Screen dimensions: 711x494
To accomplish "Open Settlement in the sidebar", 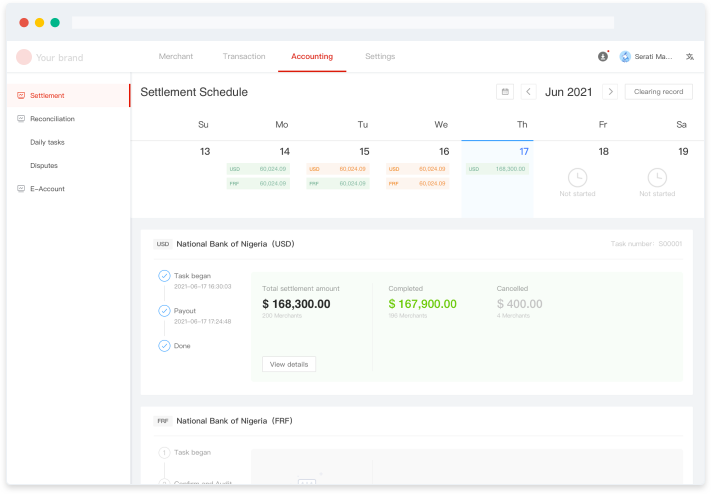I will 68,95.
